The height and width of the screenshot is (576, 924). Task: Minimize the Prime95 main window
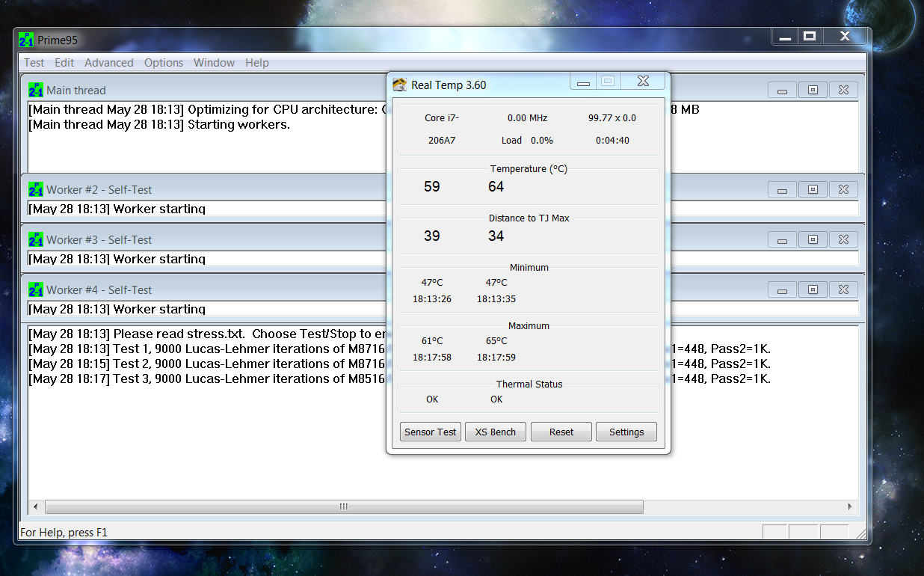click(783, 37)
